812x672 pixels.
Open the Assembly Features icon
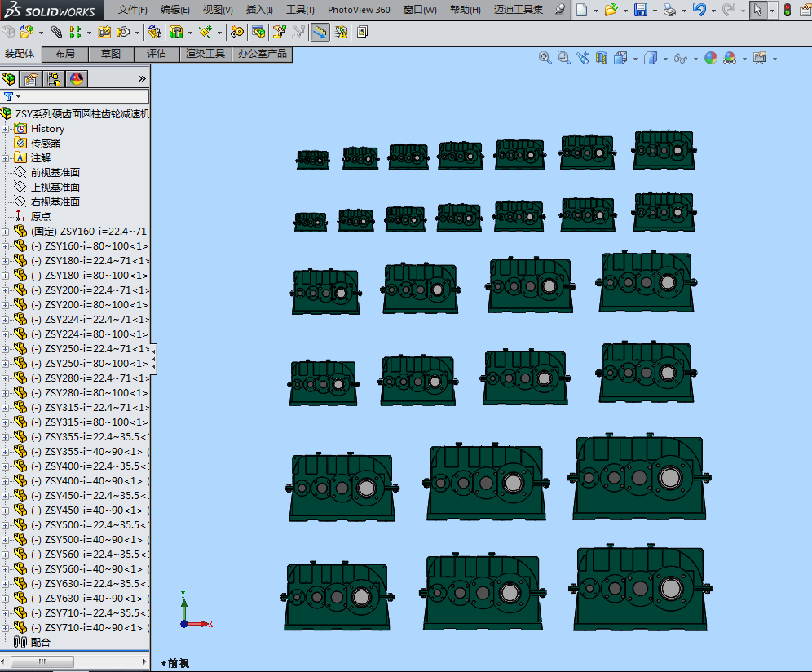[176, 32]
